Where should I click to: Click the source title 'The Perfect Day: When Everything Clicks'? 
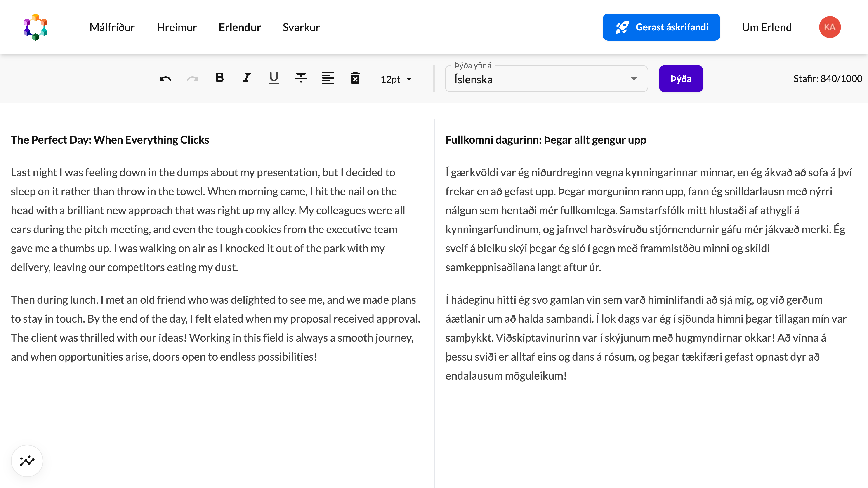point(110,140)
